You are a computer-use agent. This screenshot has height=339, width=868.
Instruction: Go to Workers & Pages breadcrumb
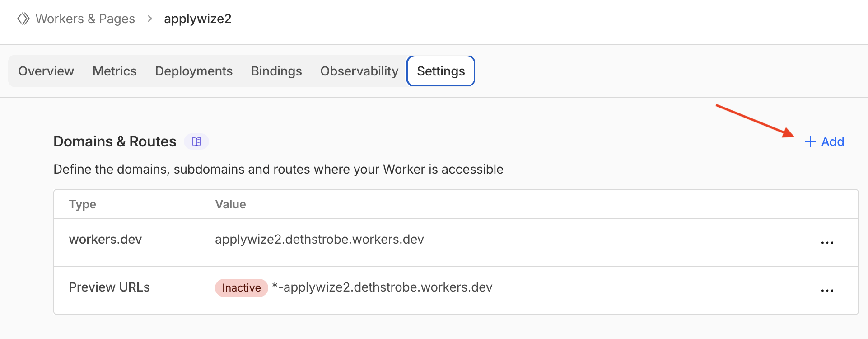point(85,19)
